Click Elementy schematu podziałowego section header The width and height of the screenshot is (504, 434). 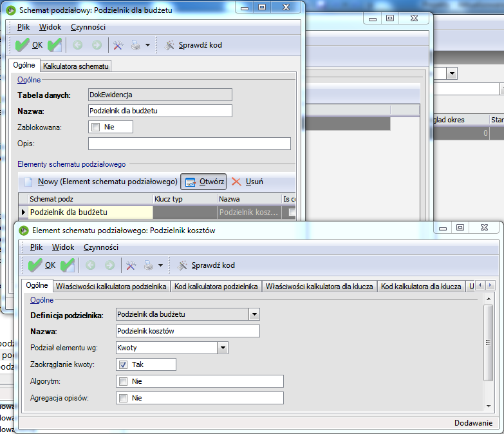(x=71, y=164)
